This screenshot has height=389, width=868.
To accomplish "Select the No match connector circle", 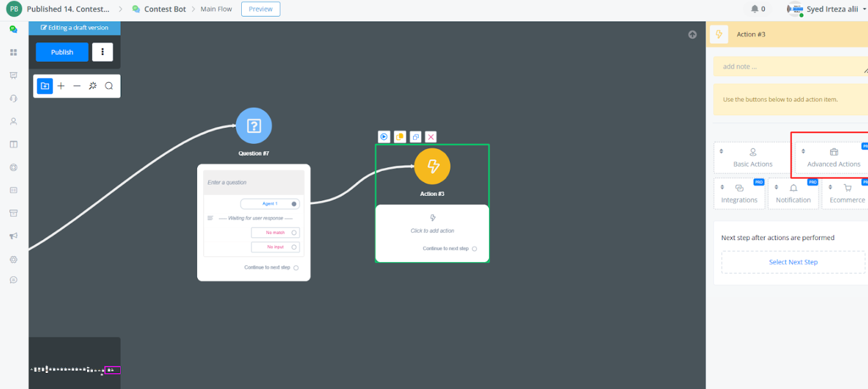I will click(x=294, y=233).
